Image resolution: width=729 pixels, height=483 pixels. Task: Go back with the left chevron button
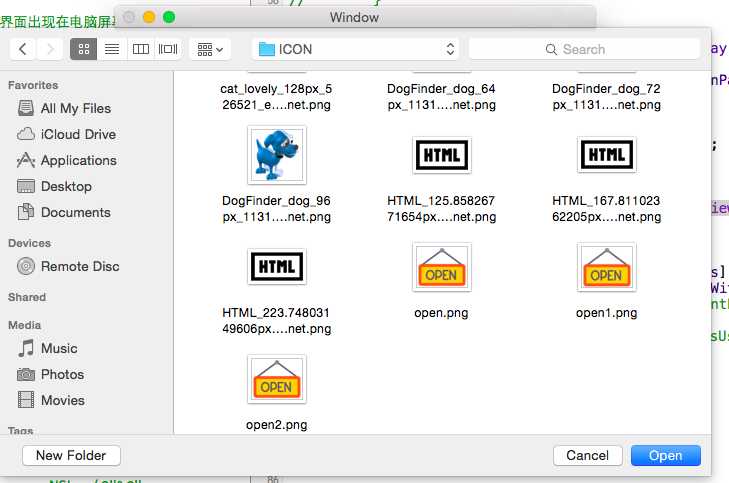22,49
